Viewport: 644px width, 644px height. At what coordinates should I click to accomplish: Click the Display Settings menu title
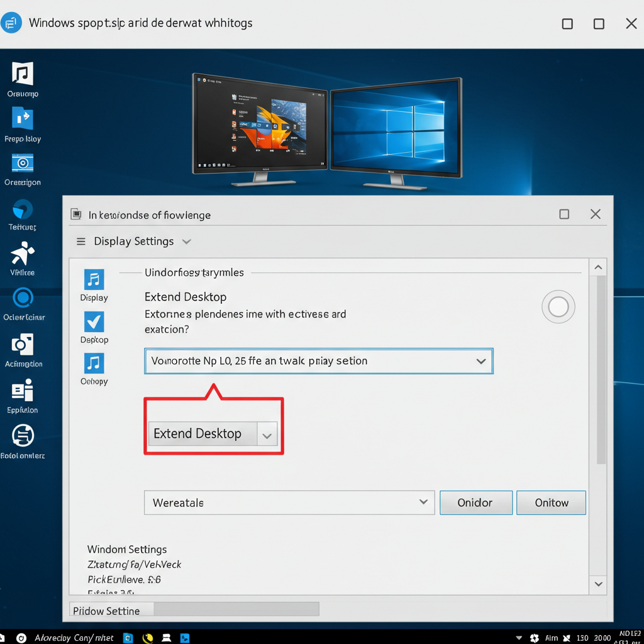click(x=134, y=241)
